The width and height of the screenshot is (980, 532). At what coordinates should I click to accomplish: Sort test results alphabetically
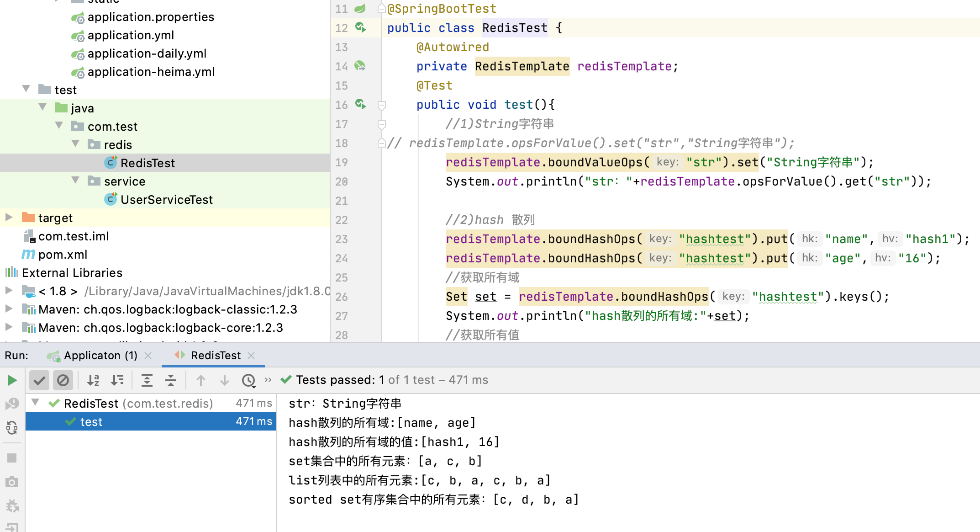pyautogui.click(x=93, y=380)
